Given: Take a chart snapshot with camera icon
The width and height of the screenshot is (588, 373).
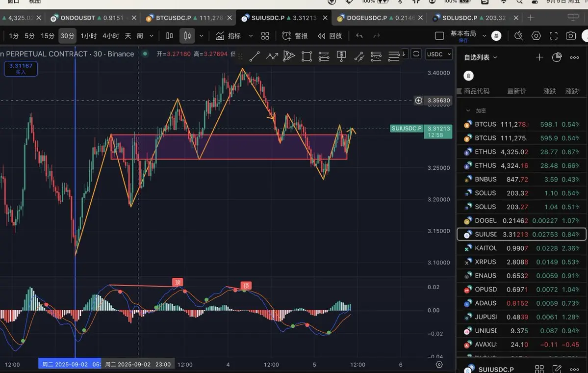Looking at the screenshot, I should tap(571, 36).
